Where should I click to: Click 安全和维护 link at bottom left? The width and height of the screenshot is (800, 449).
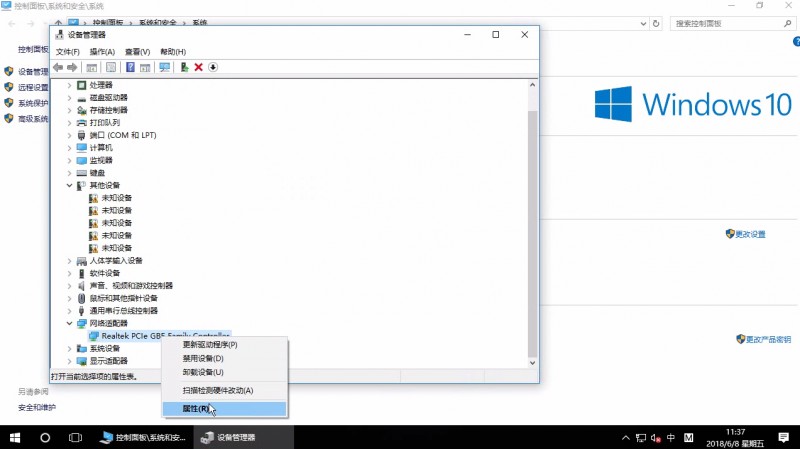click(37, 408)
